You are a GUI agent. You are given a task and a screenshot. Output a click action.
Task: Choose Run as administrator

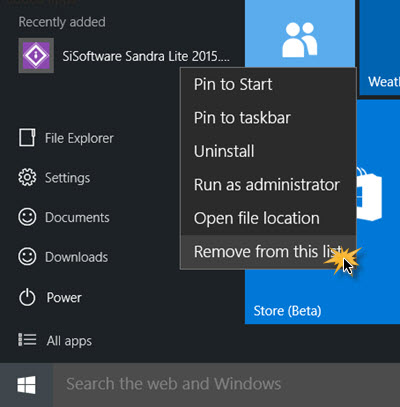(x=268, y=185)
